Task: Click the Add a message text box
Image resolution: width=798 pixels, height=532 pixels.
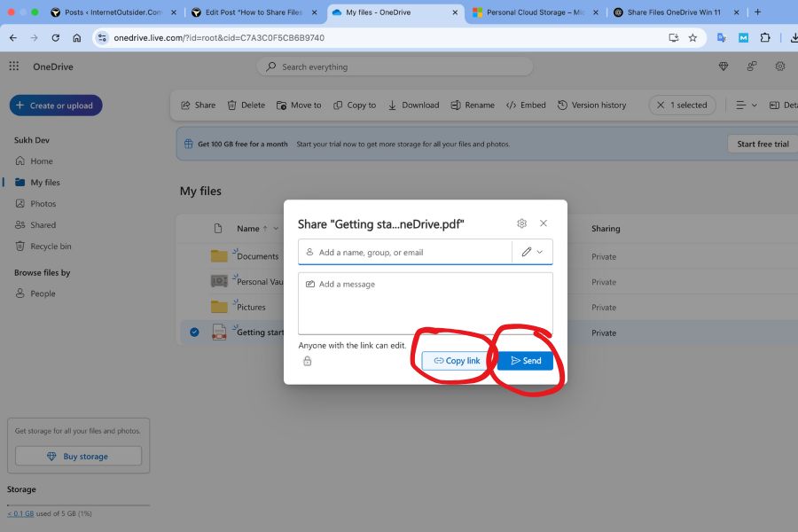Action: 426,303
